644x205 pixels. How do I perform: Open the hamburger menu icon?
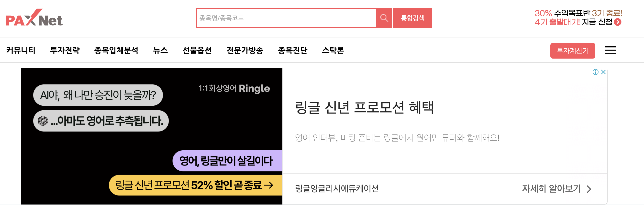coord(610,50)
